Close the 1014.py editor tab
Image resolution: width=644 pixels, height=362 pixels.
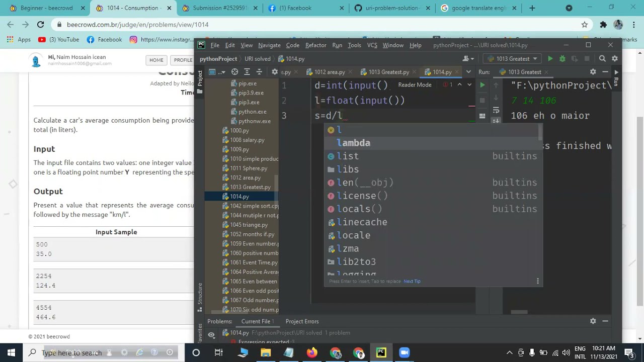(456, 72)
